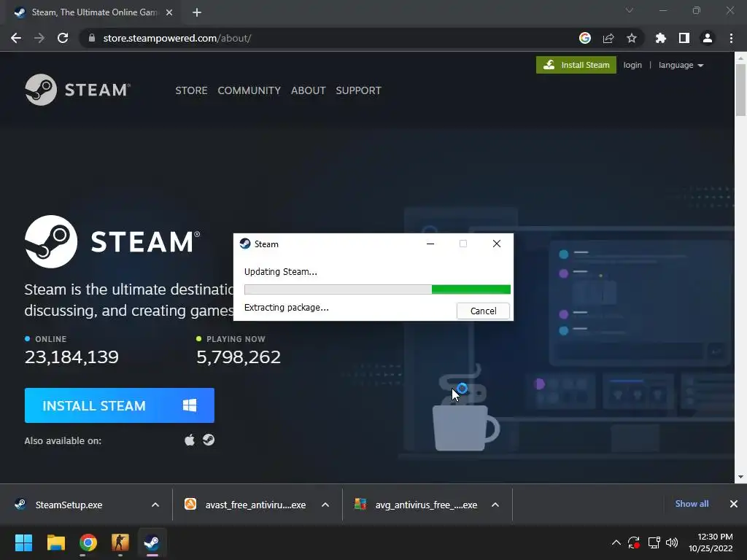Open the clock and date in taskbar
The image size is (747, 560).
(x=711, y=542)
